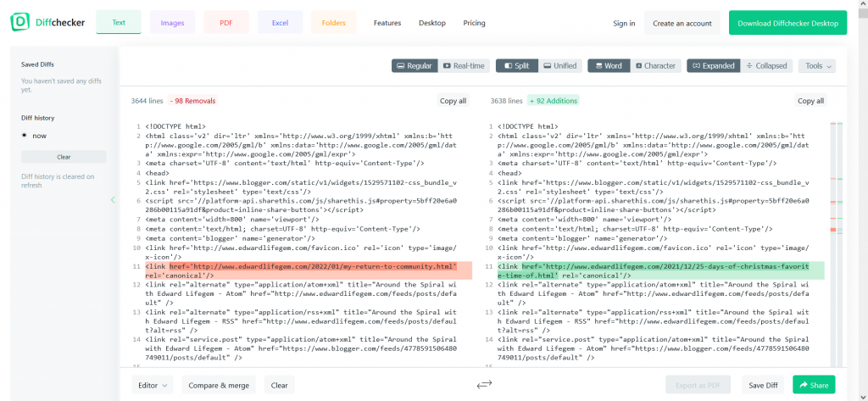This screenshot has width=868, height=401.
Task: Collapse the sidebar with the left chevron
Action: (113, 200)
